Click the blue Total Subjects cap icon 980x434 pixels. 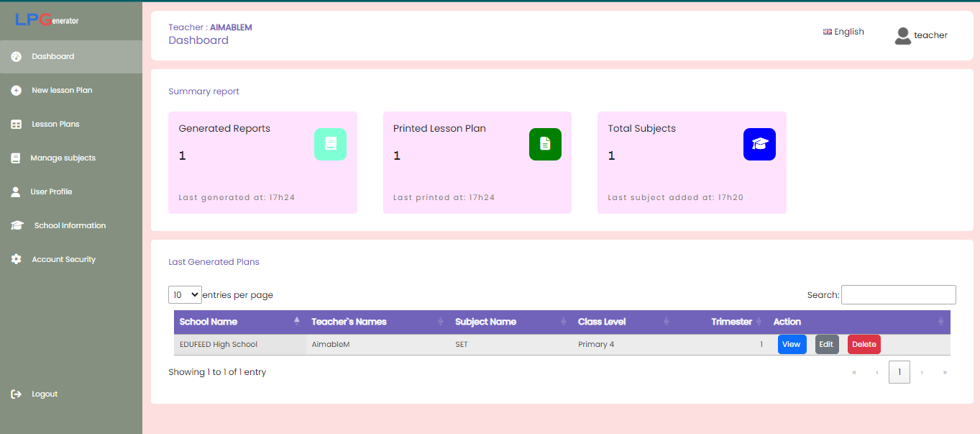(759, 144)
